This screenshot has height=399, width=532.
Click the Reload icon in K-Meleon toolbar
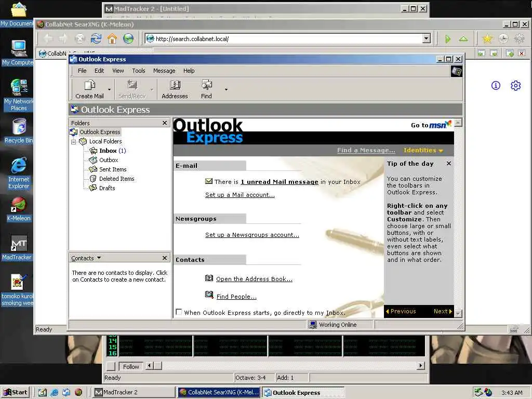click(x=96, y=38)
